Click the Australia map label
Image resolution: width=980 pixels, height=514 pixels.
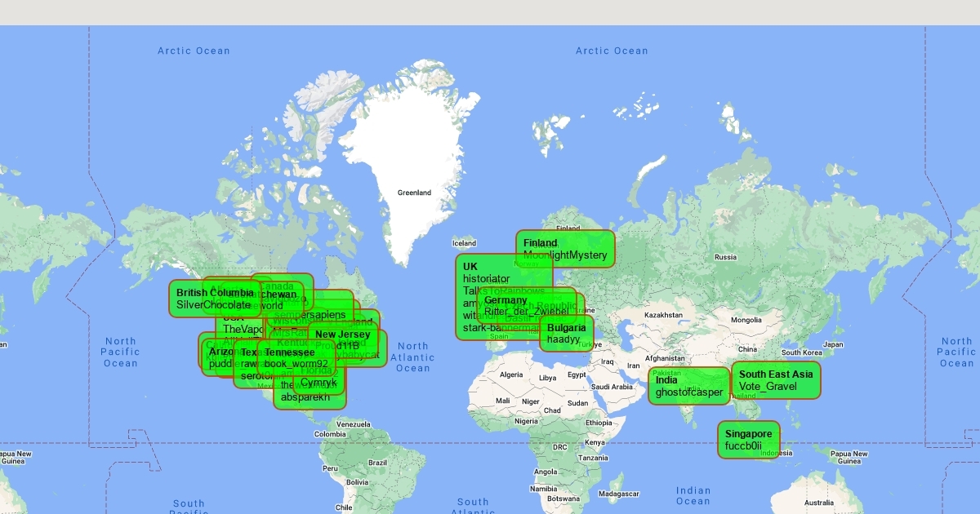pyautogui.click(x=819, y=503)
